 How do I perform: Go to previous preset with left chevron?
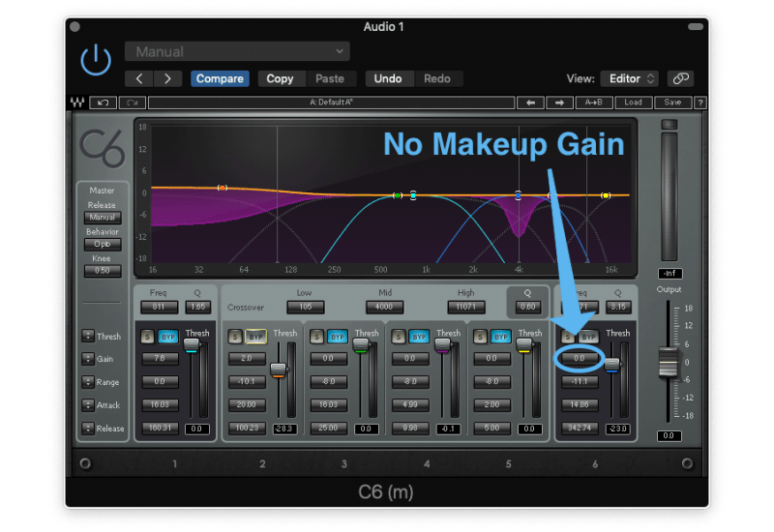click(x=139, y=79)
